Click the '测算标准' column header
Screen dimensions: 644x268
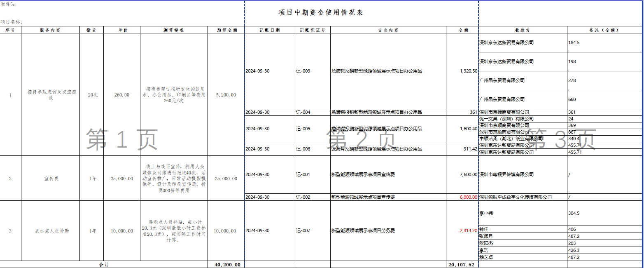coord(174,30)
